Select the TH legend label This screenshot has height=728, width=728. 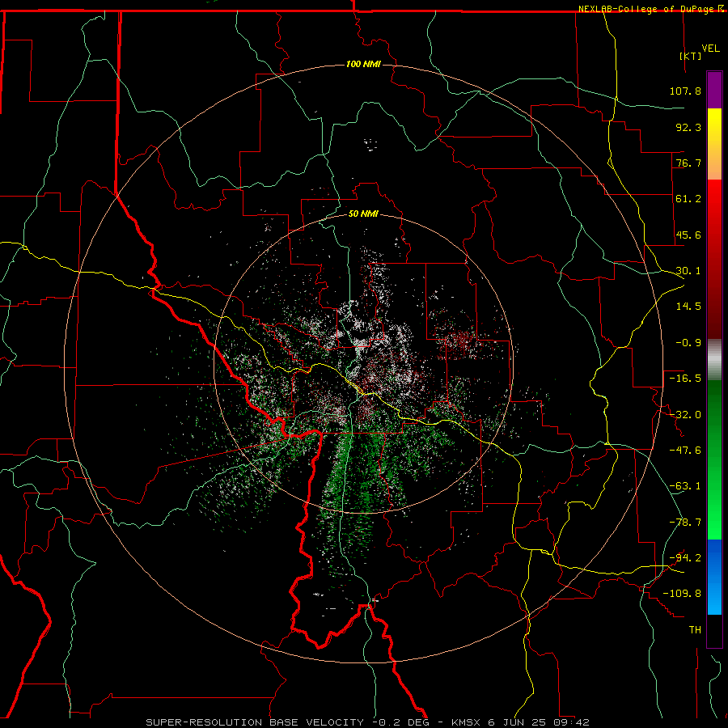pos(695,630)
